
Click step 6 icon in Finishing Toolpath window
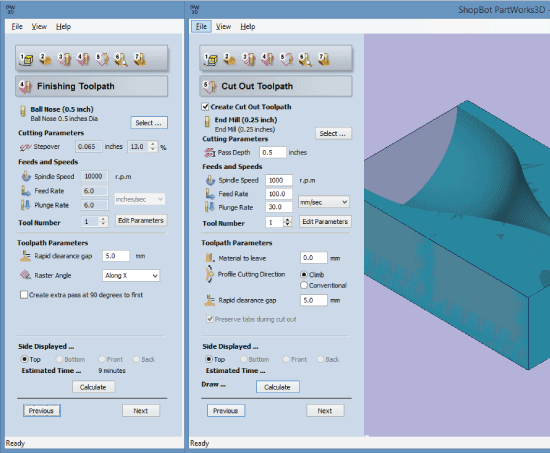coord(121,59)
